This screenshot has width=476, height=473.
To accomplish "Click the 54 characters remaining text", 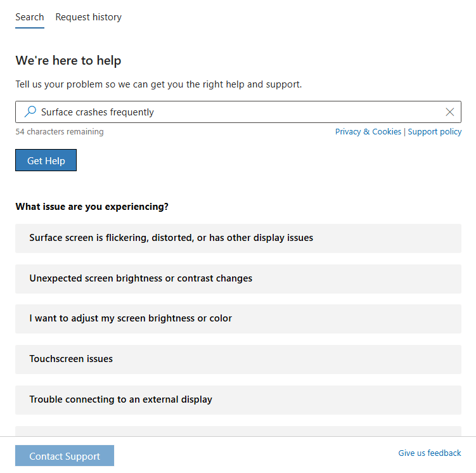I will pyautogui.click(x=60, y=132).
